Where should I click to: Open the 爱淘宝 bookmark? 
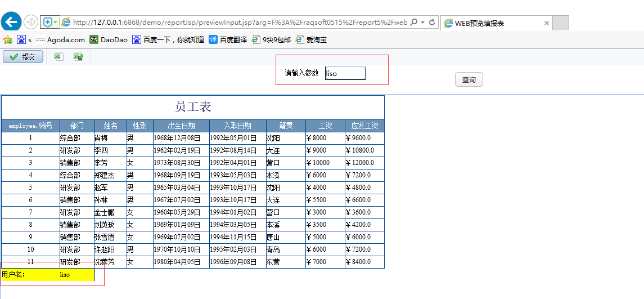(311, 40)
